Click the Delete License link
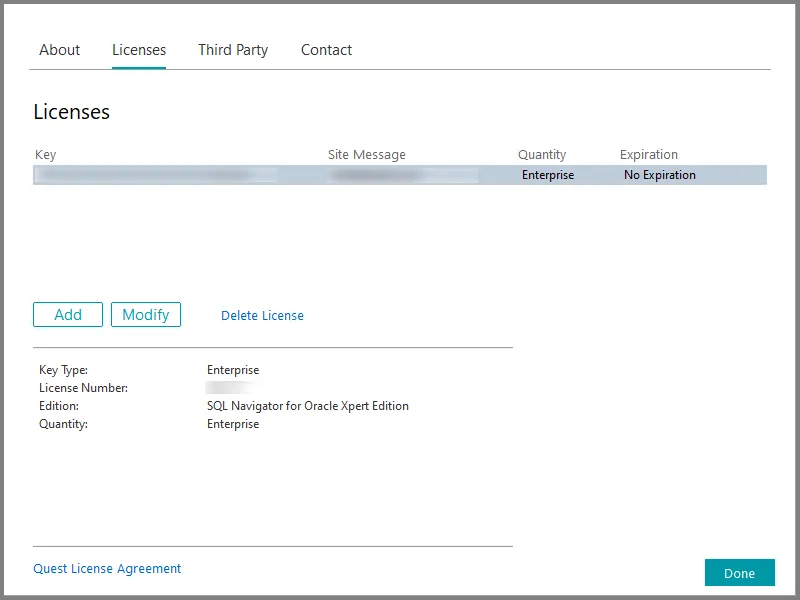 coord(262,316)
